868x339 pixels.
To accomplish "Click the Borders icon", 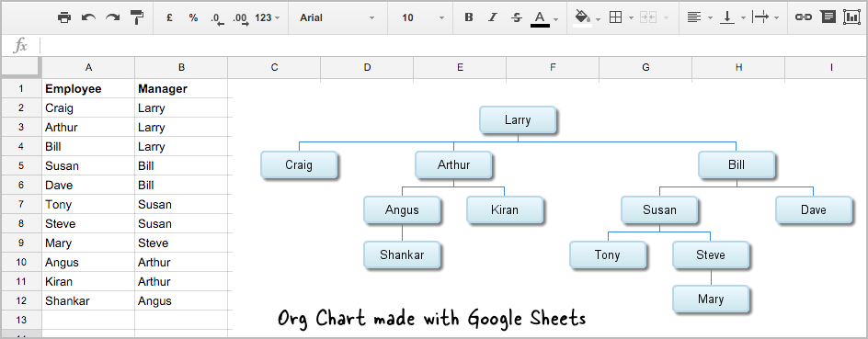I will [x=615, y=17].
